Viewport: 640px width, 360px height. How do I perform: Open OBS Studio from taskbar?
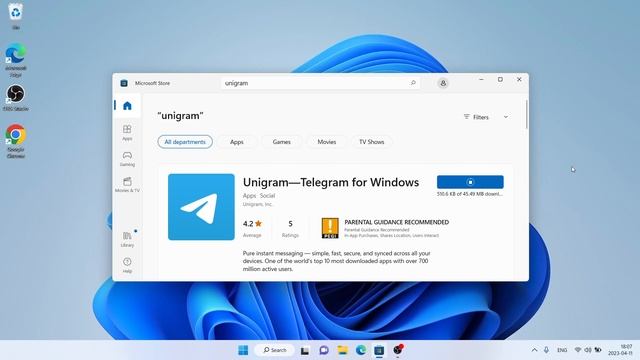click(398, 350)
